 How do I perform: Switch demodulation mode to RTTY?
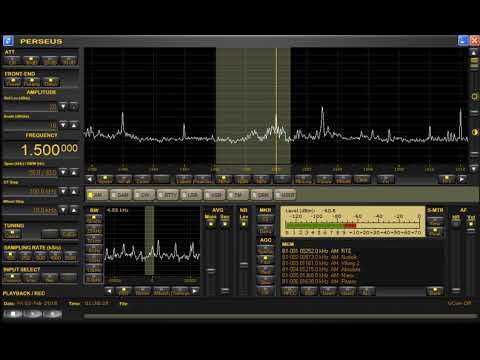click(x=167, y=195)
